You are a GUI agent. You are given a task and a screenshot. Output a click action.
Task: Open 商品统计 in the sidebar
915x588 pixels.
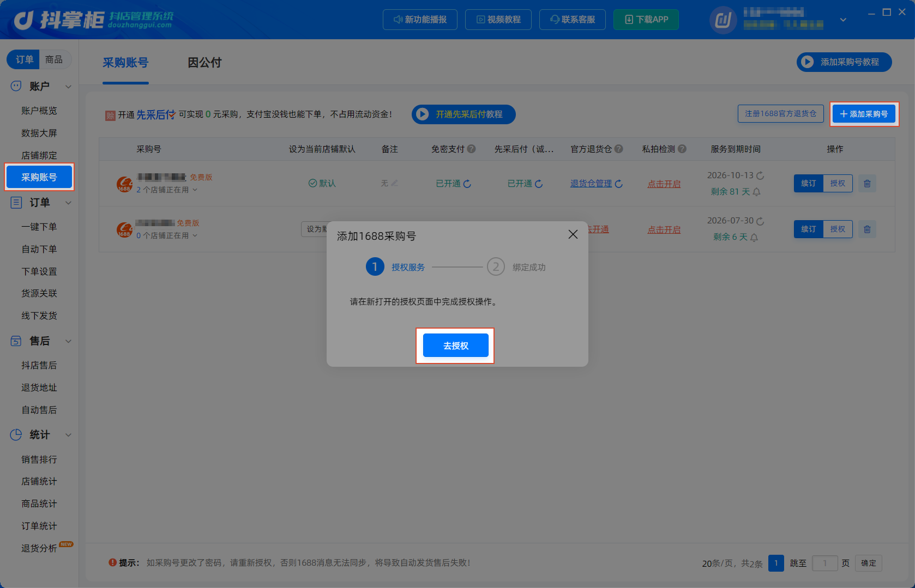pyautogui.click(x=39, y=504)
